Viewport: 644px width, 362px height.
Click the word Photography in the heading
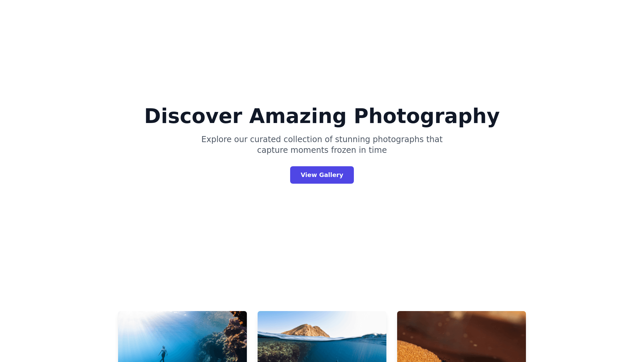[427, 117]
